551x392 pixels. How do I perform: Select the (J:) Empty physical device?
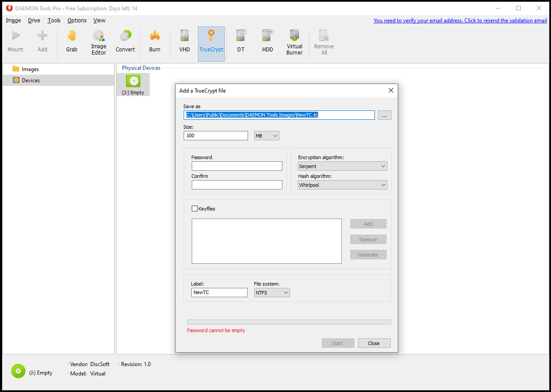point(133,84)
